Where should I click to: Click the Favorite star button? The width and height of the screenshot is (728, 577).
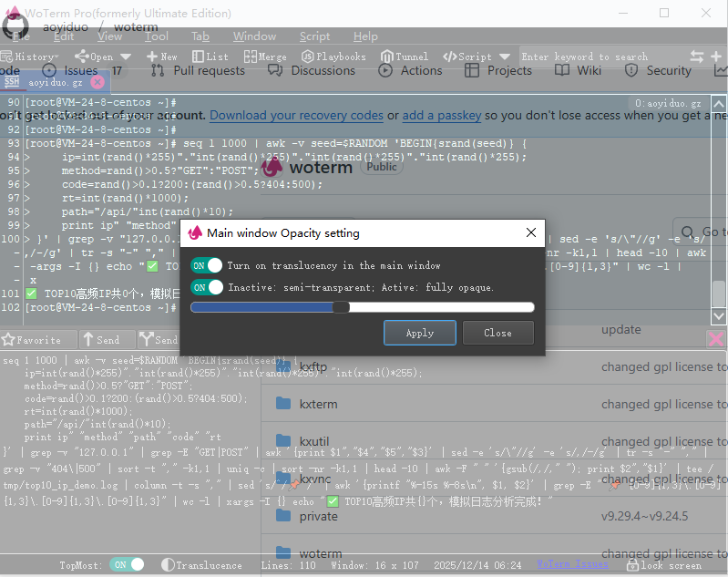point(38,340)
